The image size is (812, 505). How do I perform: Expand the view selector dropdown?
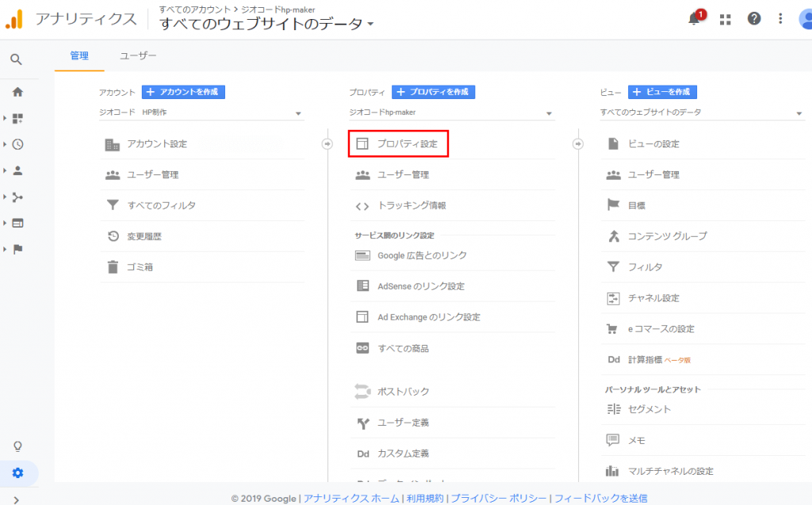[x=702, y=113]
